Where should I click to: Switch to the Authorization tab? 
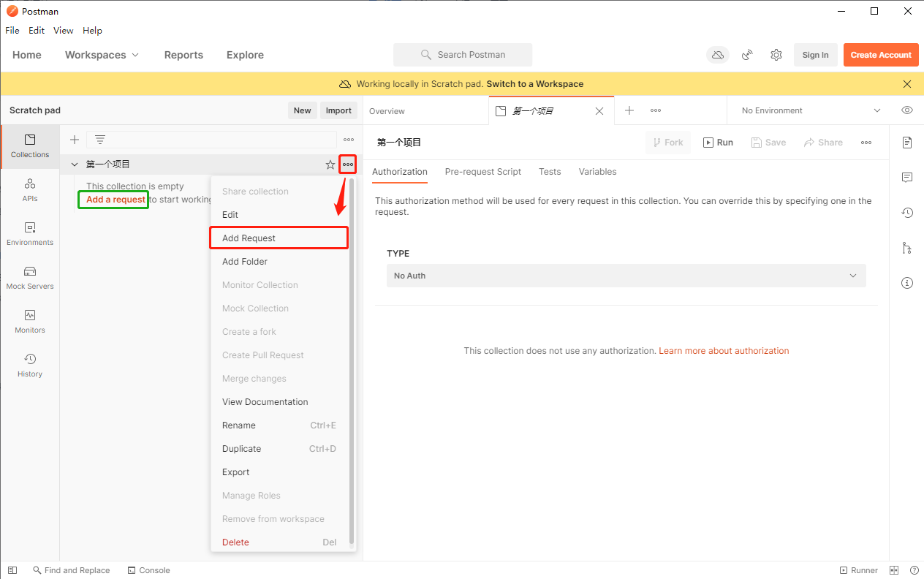point(400,172)
